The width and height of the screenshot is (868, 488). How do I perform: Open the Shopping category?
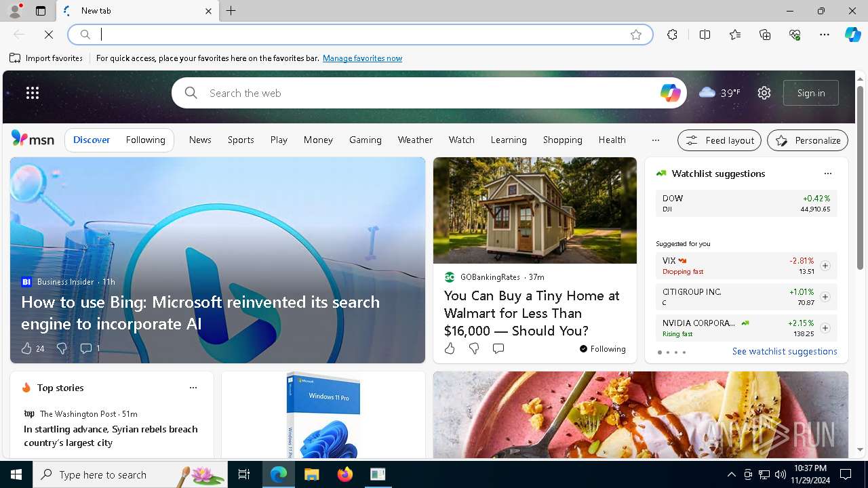point(563,140)
